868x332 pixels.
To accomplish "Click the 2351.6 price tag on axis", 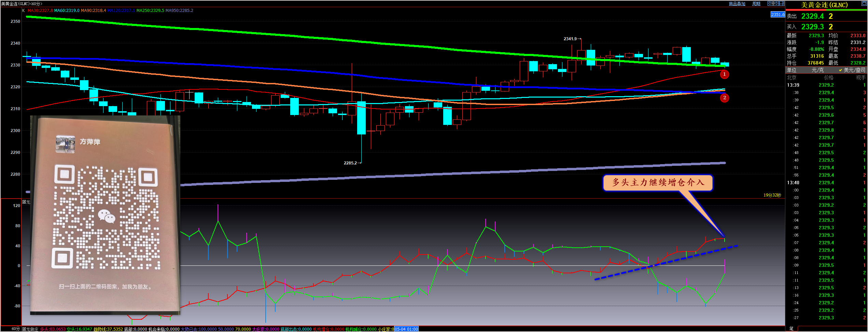I will tap(778, 15).
